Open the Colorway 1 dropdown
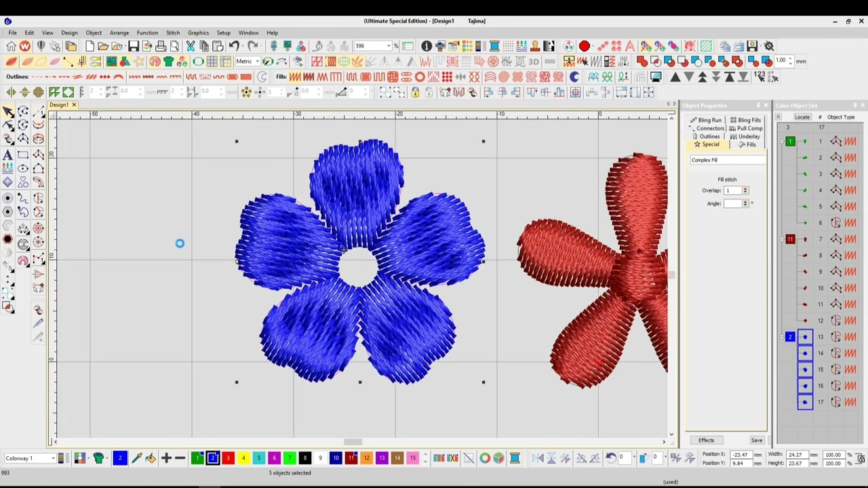 53,458
